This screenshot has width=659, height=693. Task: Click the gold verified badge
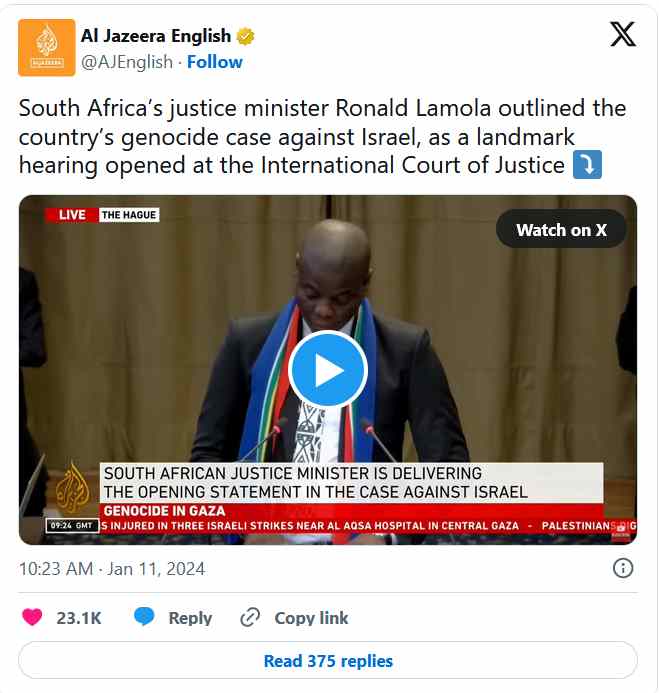click(x=245, y=36)
